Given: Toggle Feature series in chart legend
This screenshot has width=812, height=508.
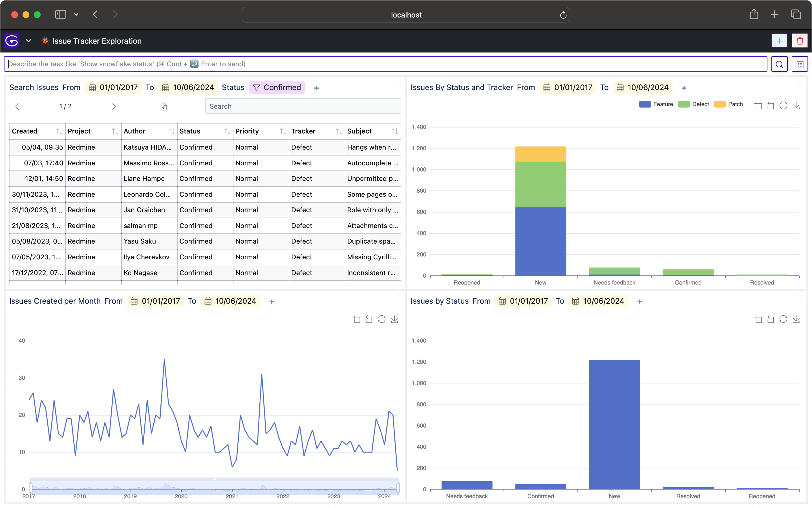Looking at the screenshot, I should (656, 104).
